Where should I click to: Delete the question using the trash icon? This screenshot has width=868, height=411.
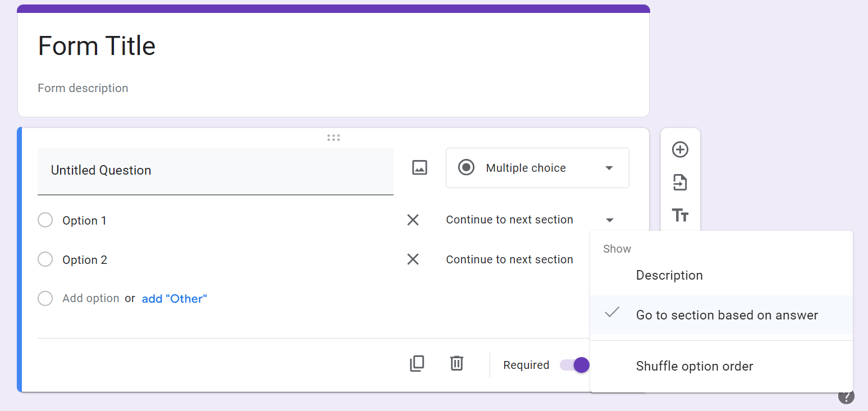[x=456, y=363]
